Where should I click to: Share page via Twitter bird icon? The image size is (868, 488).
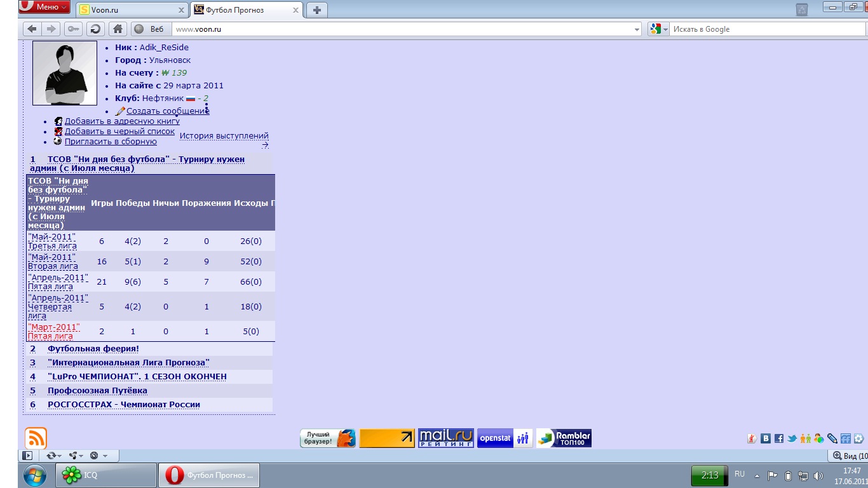click(x=792, y=438)
